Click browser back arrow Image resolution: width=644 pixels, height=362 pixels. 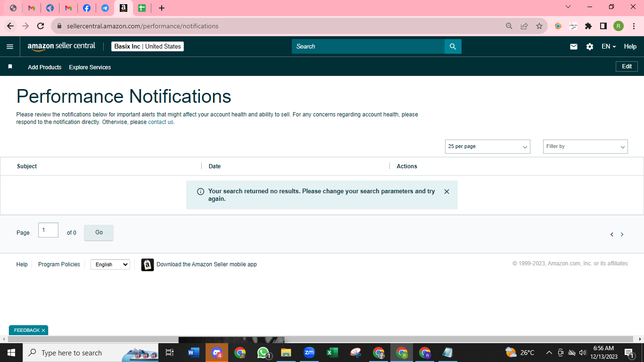pos(10,26)
